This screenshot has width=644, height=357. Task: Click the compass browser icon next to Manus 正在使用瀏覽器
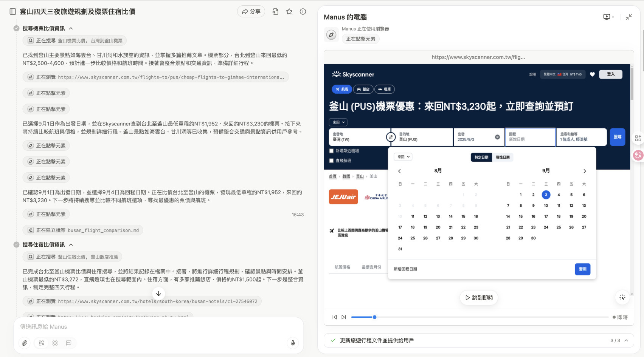331,35
